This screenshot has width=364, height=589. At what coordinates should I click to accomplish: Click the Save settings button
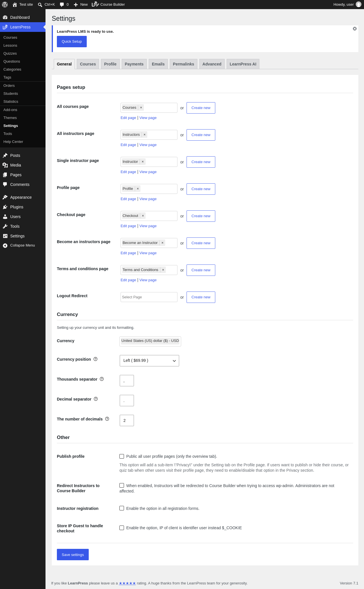point(73,555)
